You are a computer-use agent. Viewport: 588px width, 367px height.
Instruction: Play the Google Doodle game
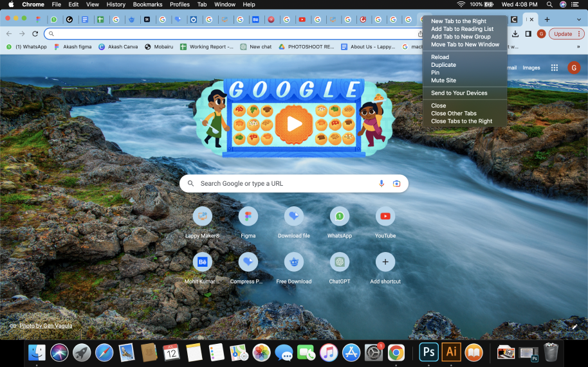(x=294, y=124)
